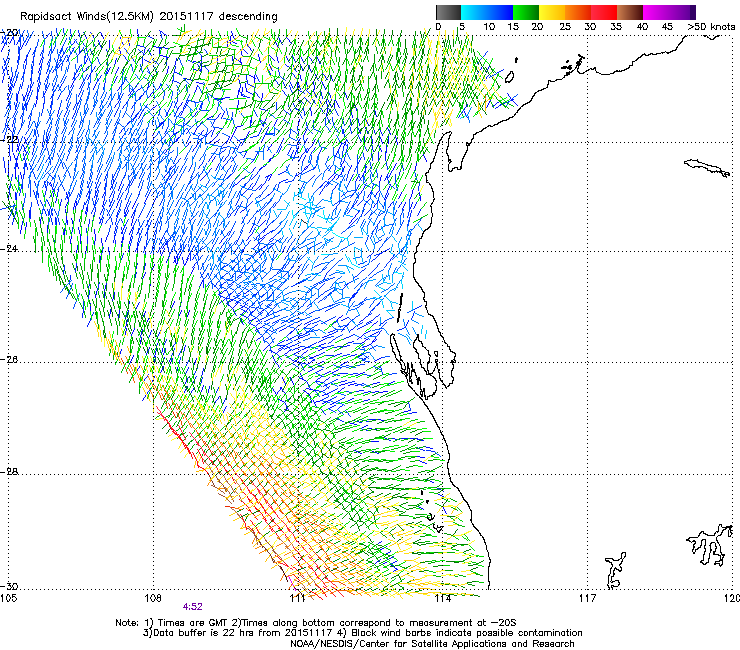Screen dimensions: 740x650
Task: Click the legend tick label '25'
Action: coord(565,27)
